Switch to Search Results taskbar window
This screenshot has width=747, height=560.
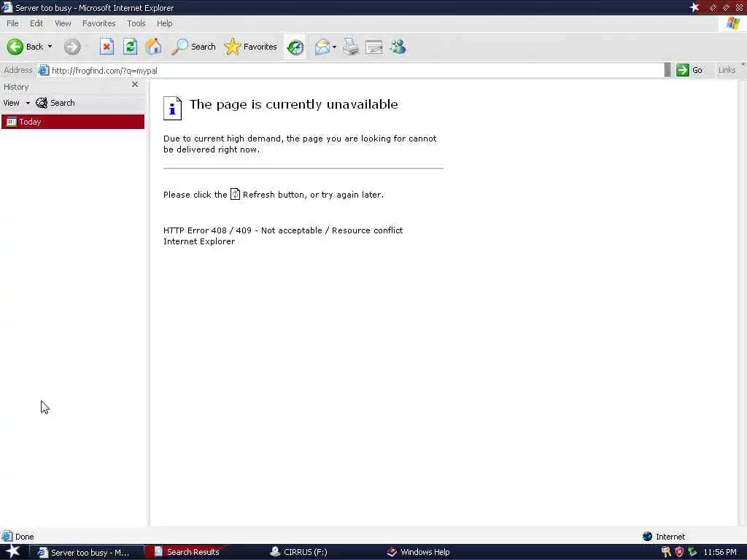pyautogui.click(x=187, y=552)
